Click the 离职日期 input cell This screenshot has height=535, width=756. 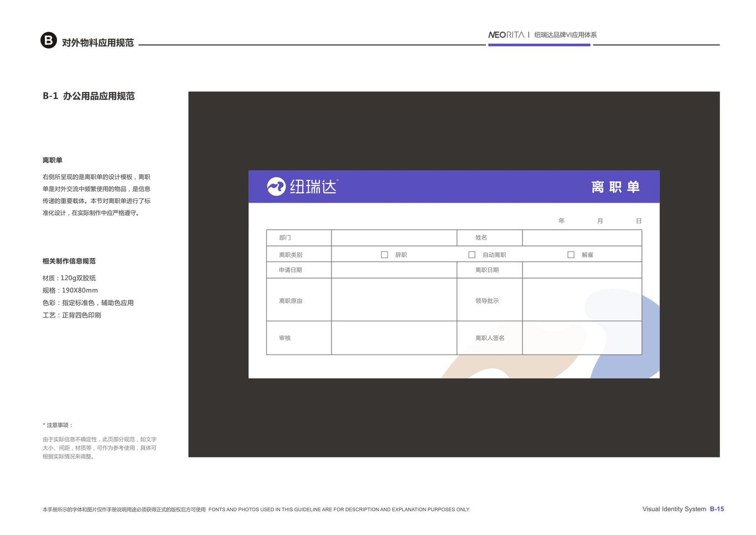582,270
